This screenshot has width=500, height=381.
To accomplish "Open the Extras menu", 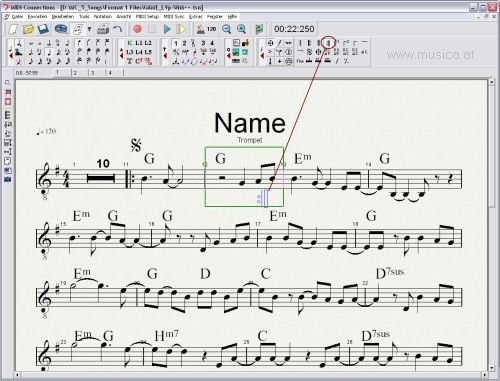I will tap(196, 16).
